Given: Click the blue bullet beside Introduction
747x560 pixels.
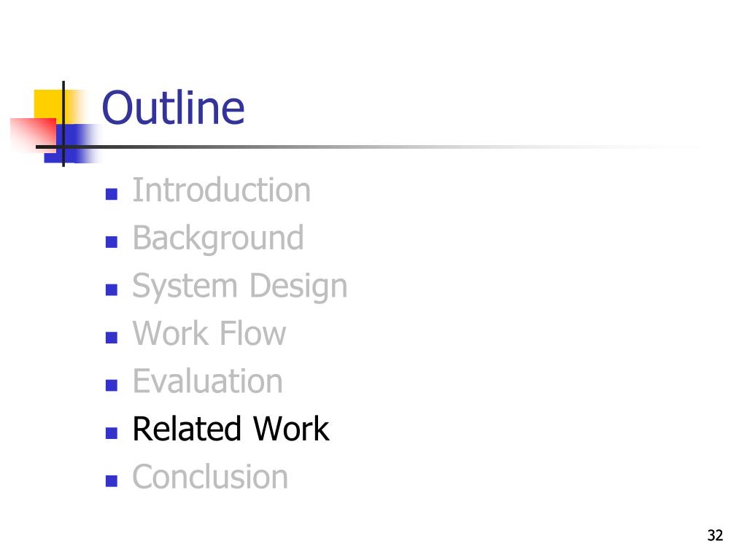Looking at the screenshot, I should [x=112, y=194].
